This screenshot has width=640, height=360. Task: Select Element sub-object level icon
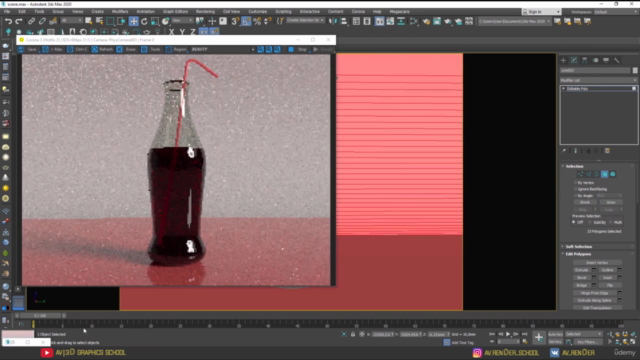click(613, 174)
